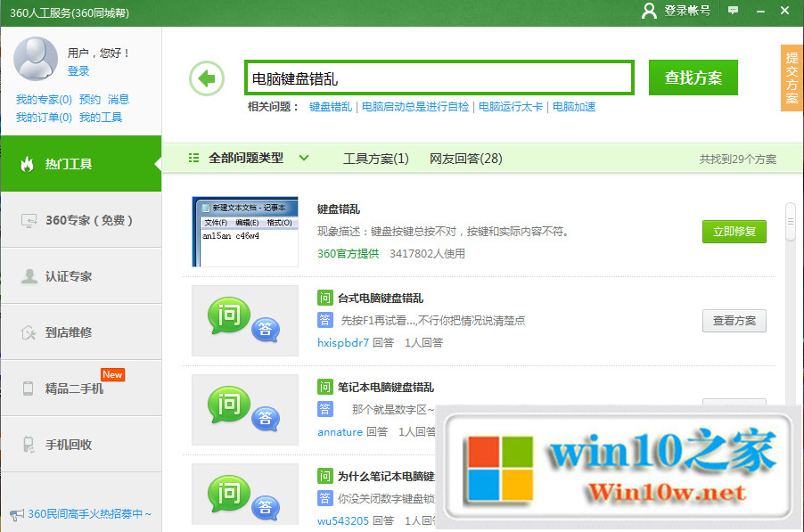804x532 pixels.
Task: Click the phone icon for 精品二手机
Action: pos(29,389)
